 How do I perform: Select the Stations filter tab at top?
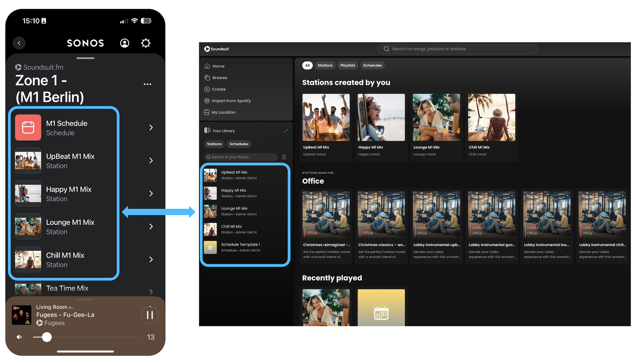click(x=325, y=66)
